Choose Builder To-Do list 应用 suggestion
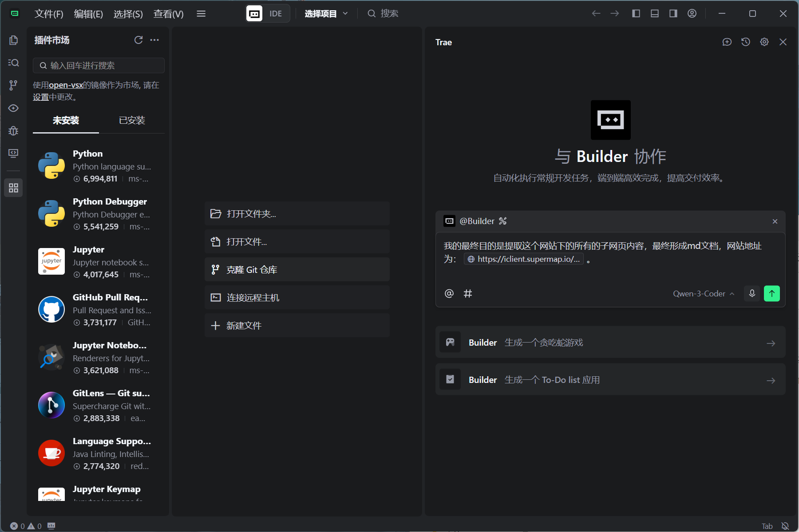This screenshot has width=799, height=532. point(610,379)
